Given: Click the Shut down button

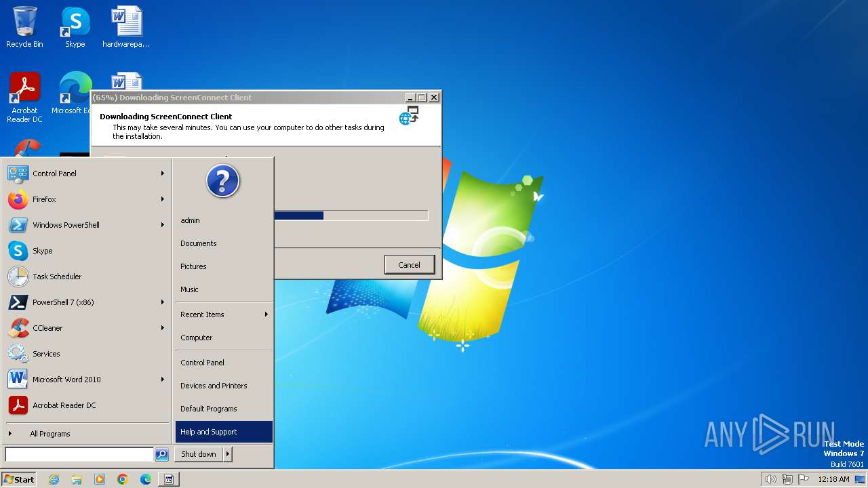Looking at the screenshot, I should click(199, 454).
